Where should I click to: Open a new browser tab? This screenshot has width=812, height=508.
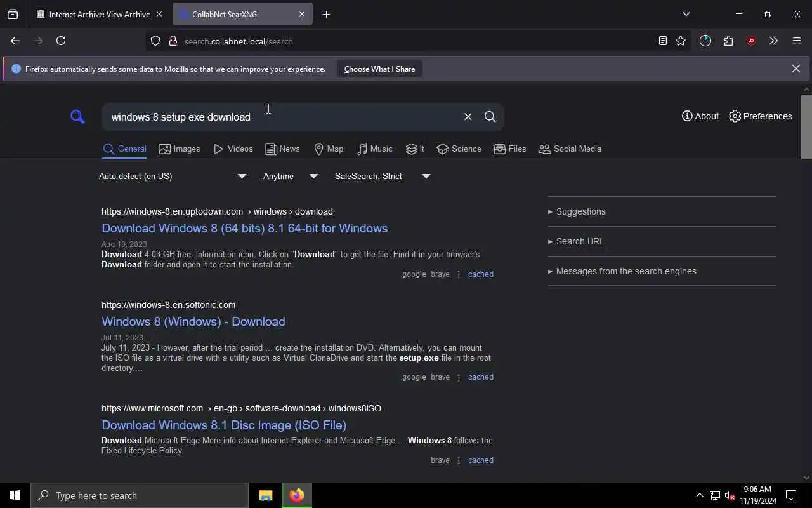tap(326, 14)
